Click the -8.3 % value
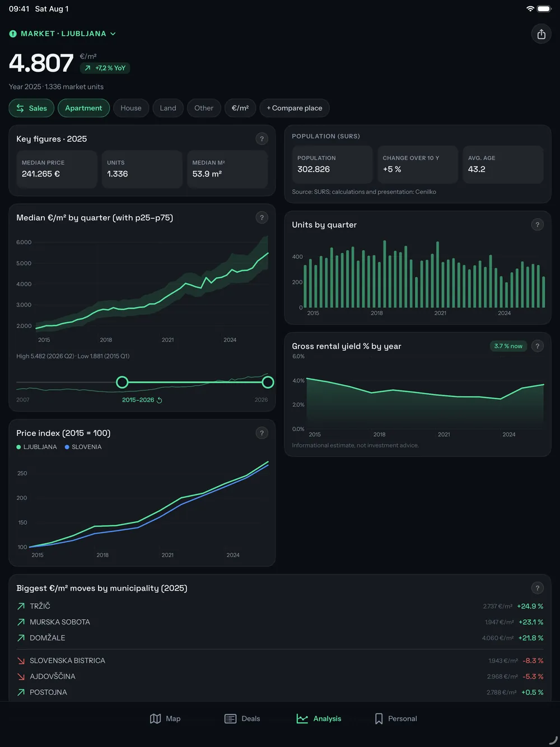The height and width of the screenshot is (747, 560). (533, 661)
